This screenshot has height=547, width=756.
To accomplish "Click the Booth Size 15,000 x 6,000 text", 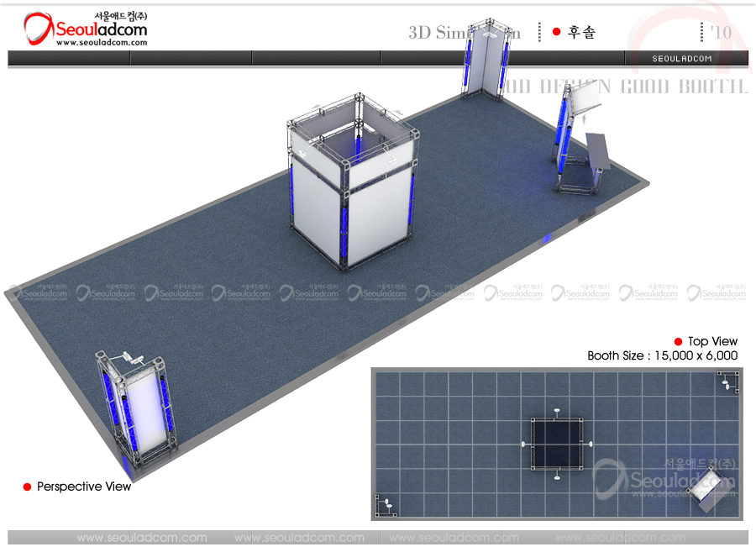I will 662,355.
